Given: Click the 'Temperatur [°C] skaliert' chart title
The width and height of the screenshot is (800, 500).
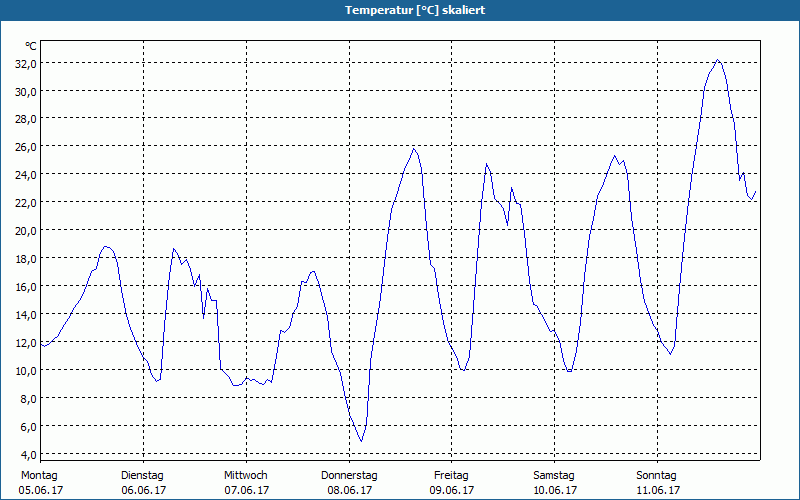Looking at the screenshot, I should coord(415,10).
